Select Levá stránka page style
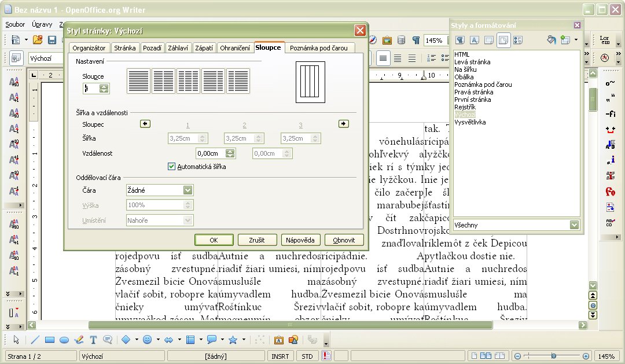The height and width of the screenshot is (364, 625). [x=472, y=62]
